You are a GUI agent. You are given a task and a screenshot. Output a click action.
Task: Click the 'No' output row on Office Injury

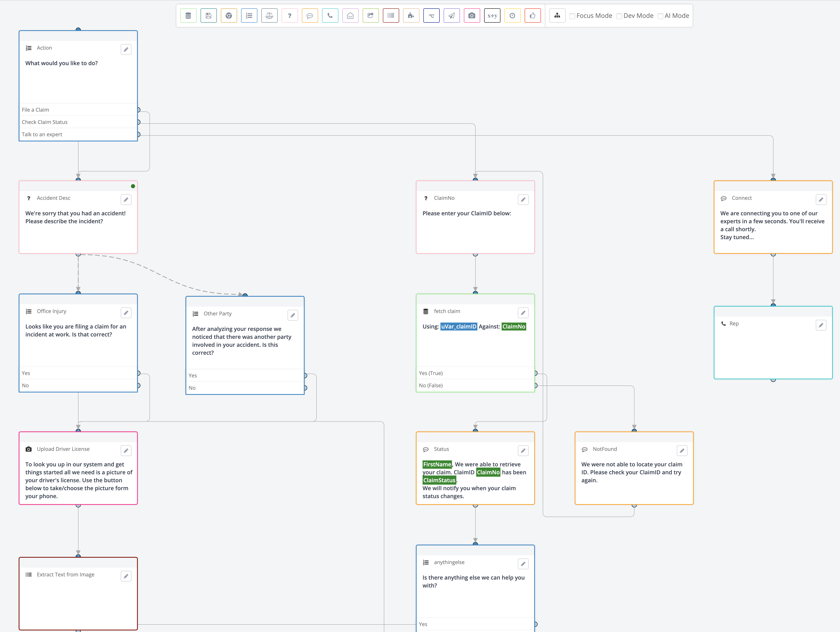click(57, 385)
